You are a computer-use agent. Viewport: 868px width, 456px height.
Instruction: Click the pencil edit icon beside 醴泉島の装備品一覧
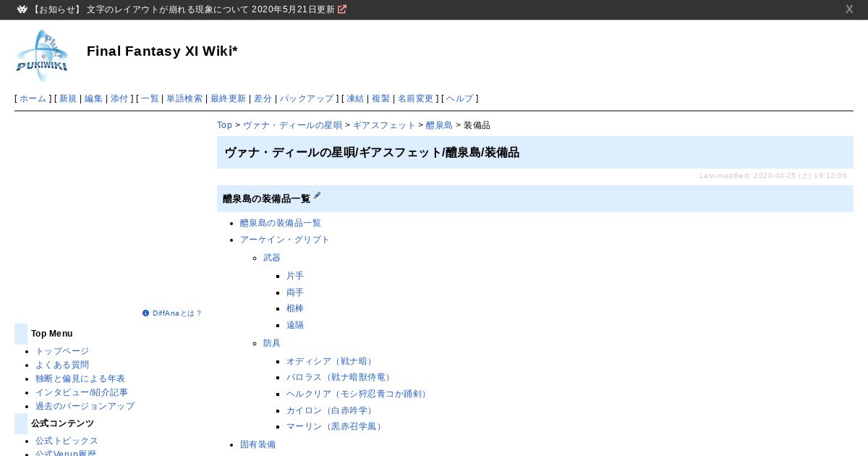click(317, 196)
